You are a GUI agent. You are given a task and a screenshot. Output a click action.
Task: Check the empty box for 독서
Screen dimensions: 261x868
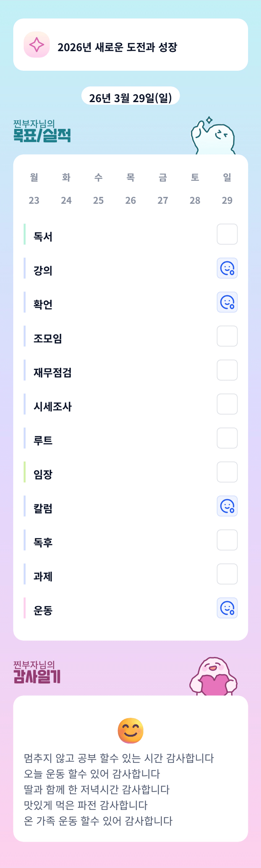click(x=227, y=234)
